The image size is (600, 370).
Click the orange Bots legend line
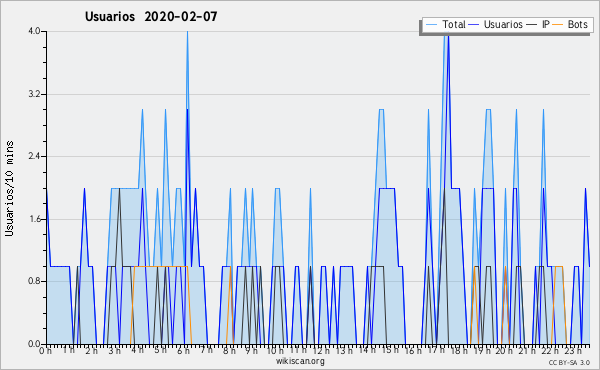pyautogui.click(x=558, y=25)
